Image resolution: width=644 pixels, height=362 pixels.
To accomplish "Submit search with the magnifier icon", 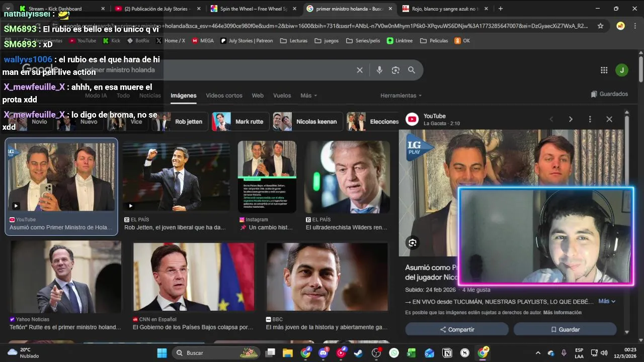I will pos(412,70).
